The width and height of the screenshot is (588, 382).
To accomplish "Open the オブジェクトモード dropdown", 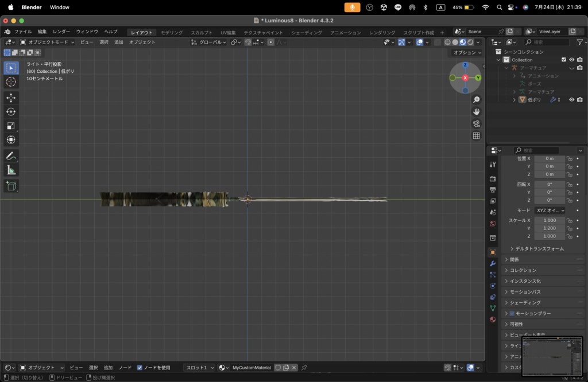I will (47, 42).
